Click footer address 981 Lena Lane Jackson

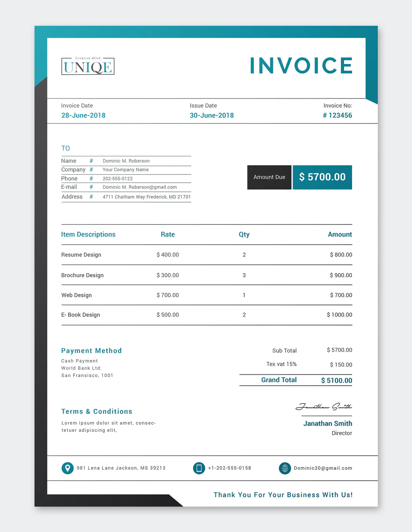click(x=121, y=468)
